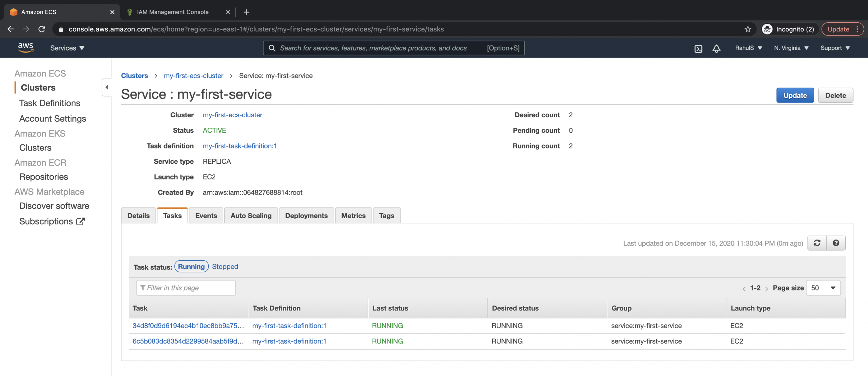Show Stopped tasks
This screenshot has width=868, height=376.
(x=225, y=266)
